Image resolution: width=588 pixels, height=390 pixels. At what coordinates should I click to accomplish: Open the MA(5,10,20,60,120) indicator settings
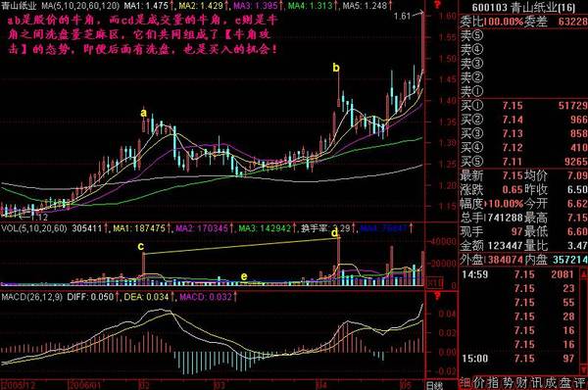[x=80, y=5]
